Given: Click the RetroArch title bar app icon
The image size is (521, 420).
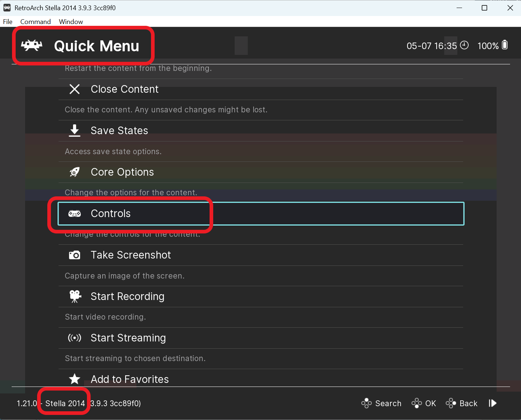Looking at the screenshot, I should [7, 8].
